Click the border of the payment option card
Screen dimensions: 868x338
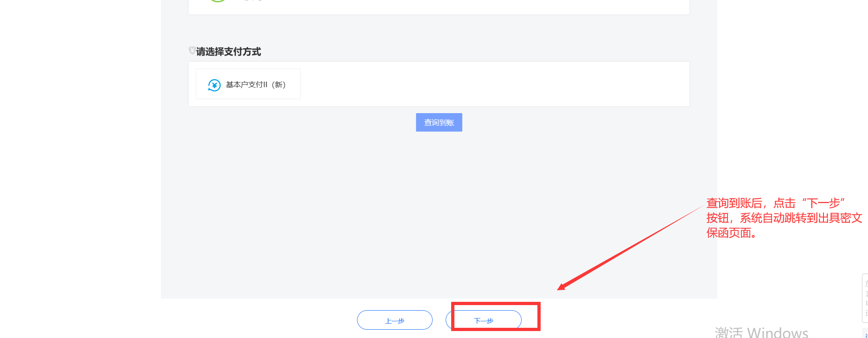click(300, 84)
